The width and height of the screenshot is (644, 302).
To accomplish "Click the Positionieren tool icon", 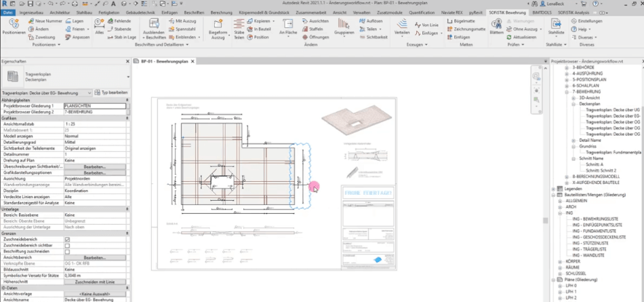I will point(14,24).
